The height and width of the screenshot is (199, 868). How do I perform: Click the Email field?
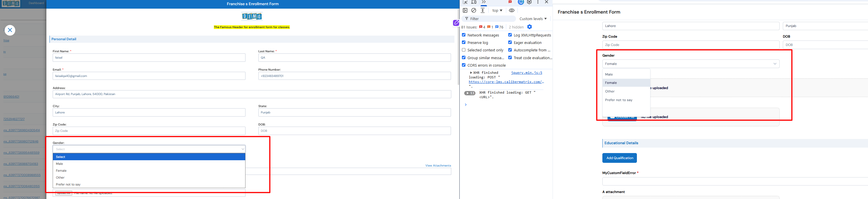[x=149, y=76]
